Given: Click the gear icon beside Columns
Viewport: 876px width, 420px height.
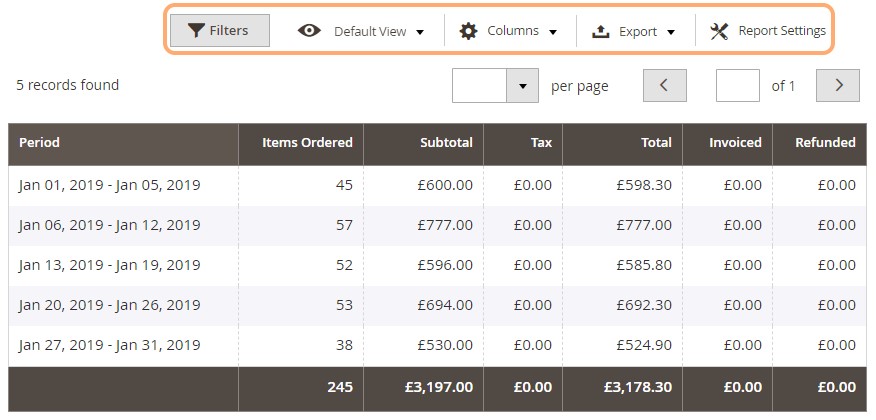Looking at the screenshot, I should pyautogui.click(x=468, y=31).
